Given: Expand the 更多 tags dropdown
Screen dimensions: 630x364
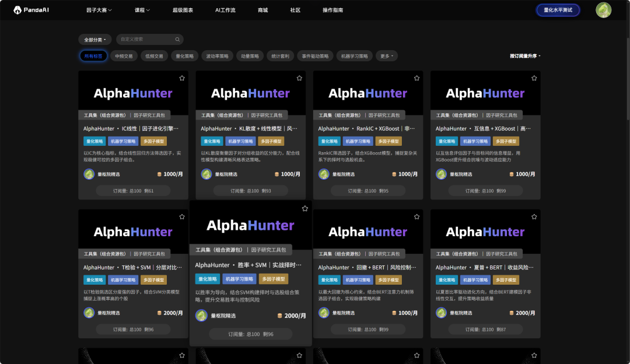Looking at the screenshot, I should pyautogui.click(x=387, y=56).
